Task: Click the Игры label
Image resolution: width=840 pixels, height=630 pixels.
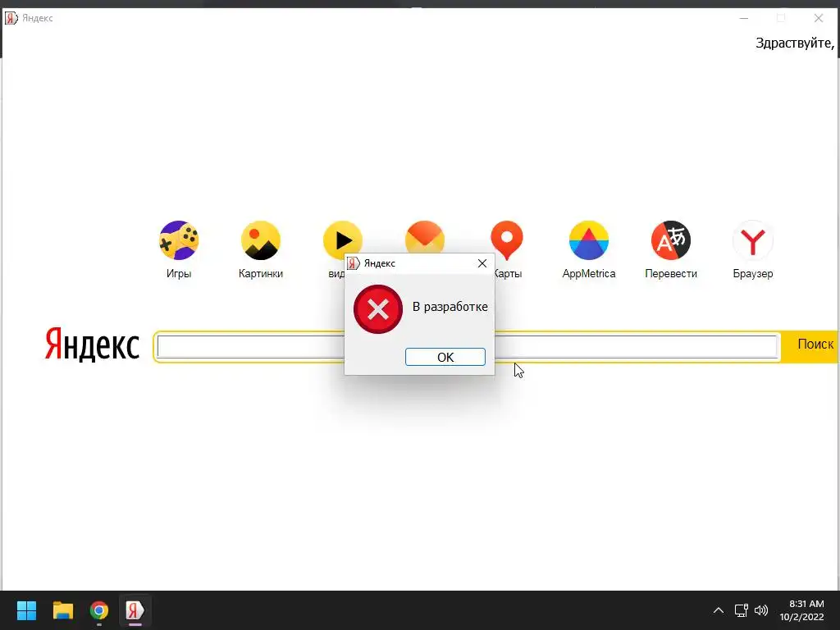Action: point(179,273)
